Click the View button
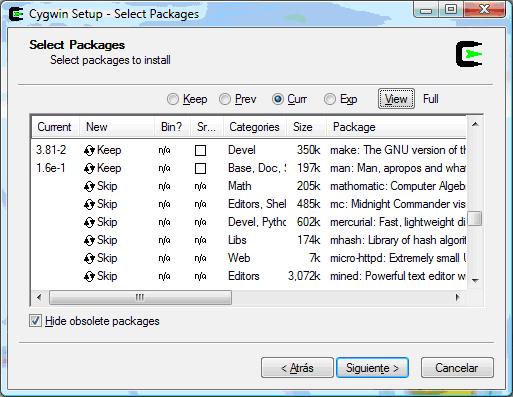The width and height of the screenshot is (513, 397). click(396, 99)
